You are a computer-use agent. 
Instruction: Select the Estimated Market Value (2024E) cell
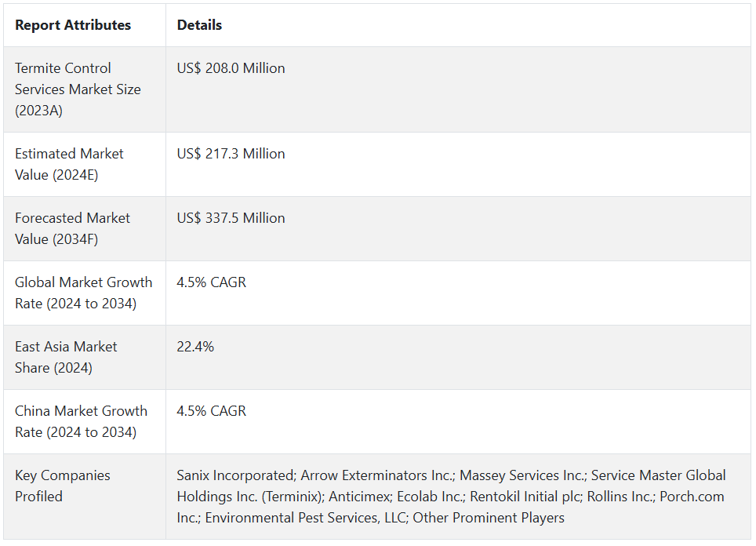69,164
